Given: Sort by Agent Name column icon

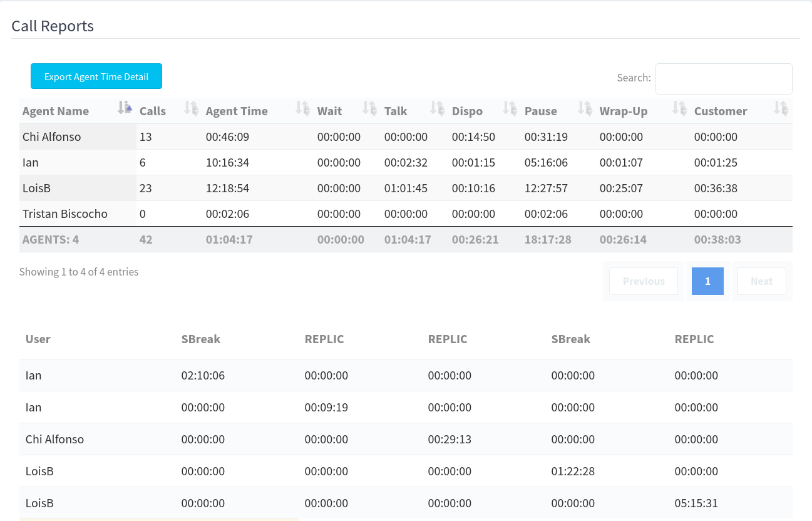Looking at the screenshot, I should (125, 108).
